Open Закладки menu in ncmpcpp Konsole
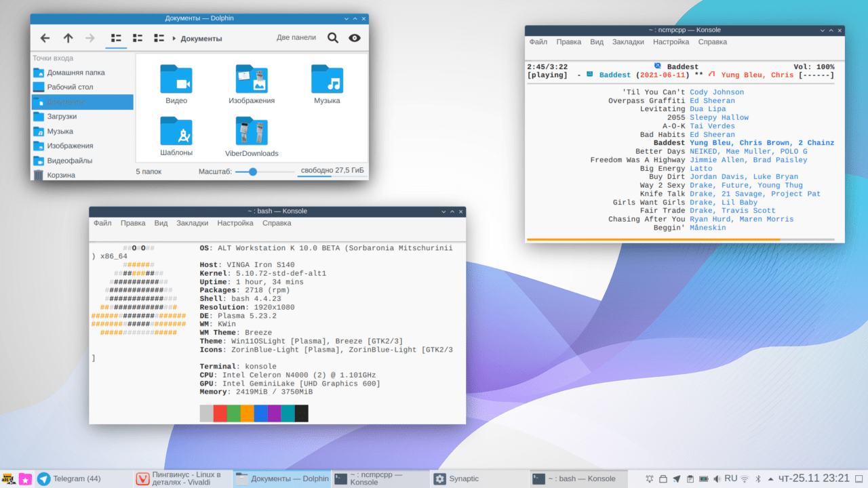Viewport: 868px width, 488px height. pos(628,42)
